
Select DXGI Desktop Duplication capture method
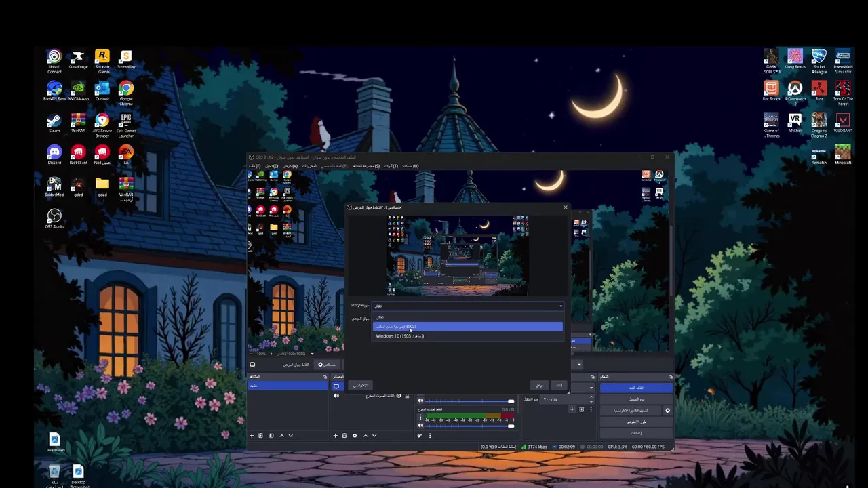click(x=468, y=327)
